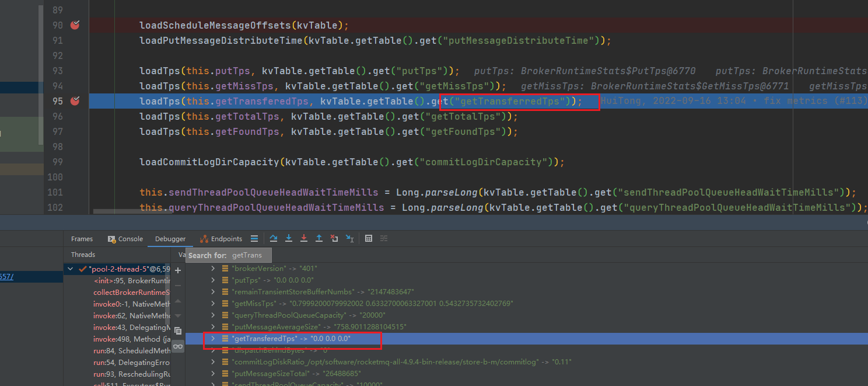Click move watch up arrow

click(178, 301)
